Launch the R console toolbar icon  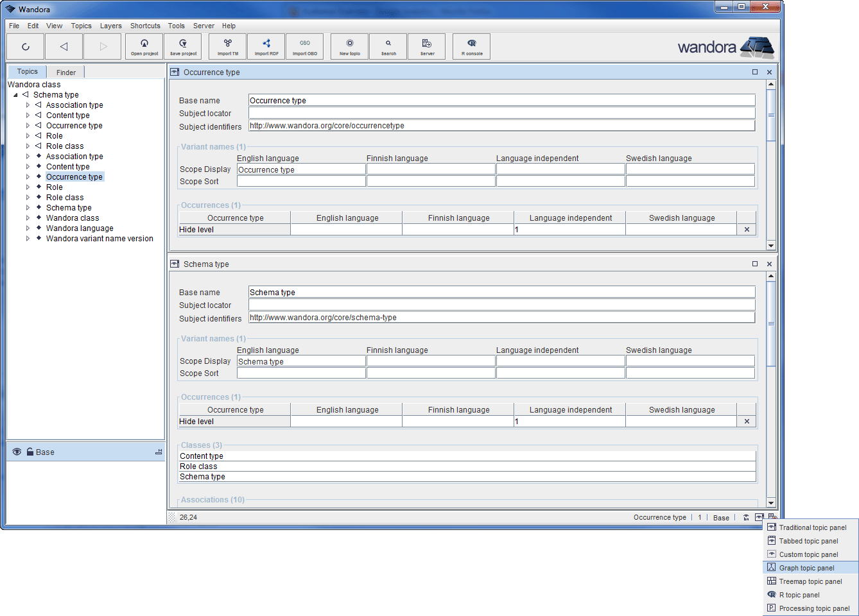[471, 46]
